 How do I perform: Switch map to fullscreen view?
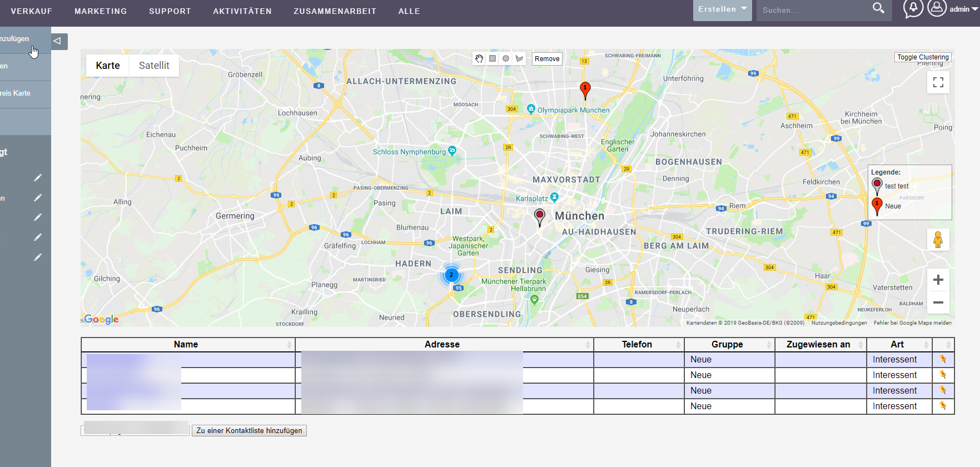[938, 82]
